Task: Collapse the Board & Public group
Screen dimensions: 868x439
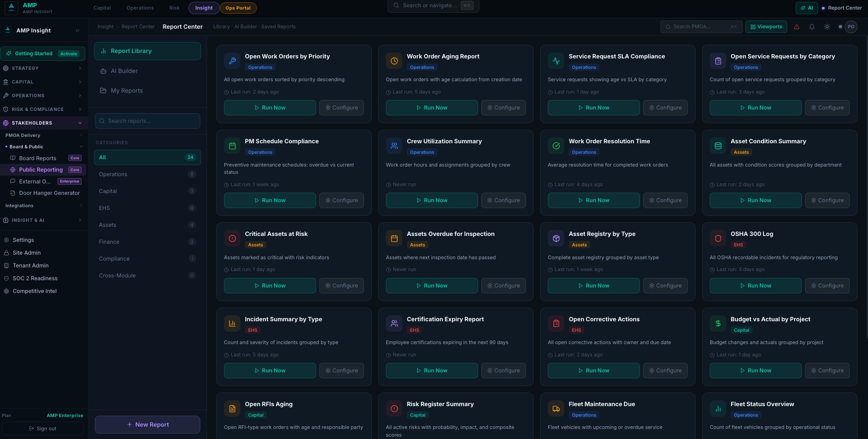Action: click(43, 147)
